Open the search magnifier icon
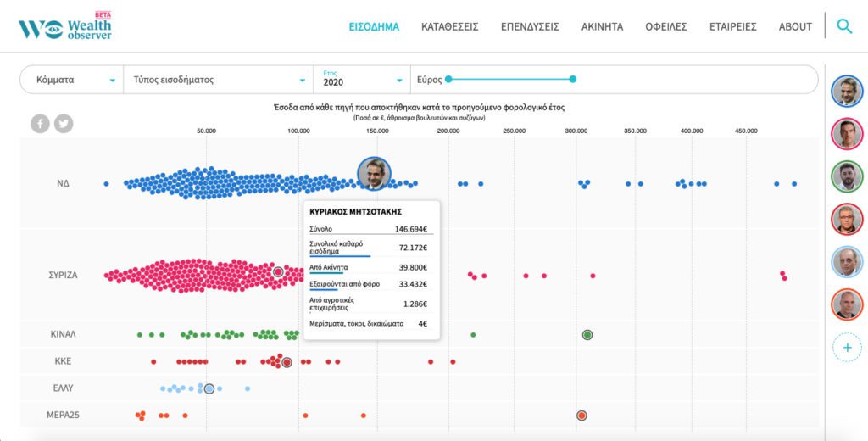868x441 pixels. (x=844, y=26)
